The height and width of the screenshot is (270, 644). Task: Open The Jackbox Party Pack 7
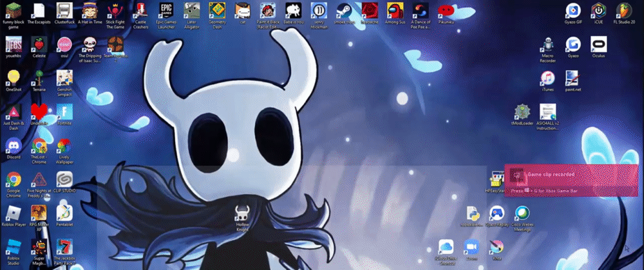(x=64, y=253)
